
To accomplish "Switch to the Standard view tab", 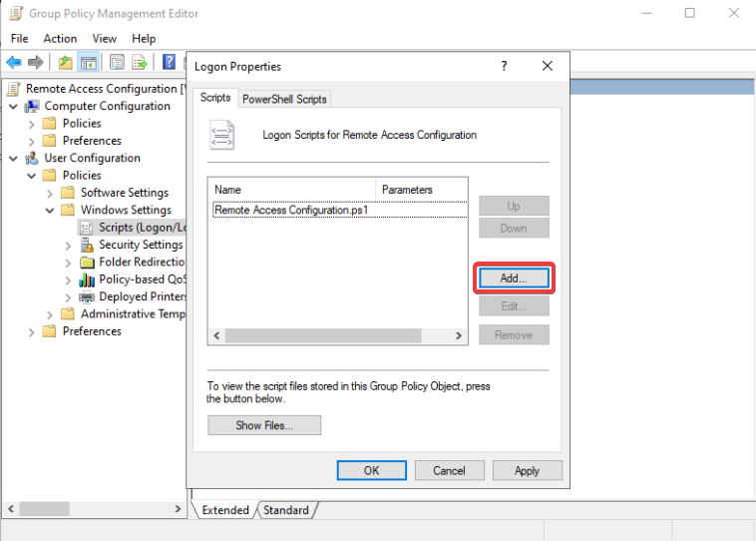I will [x=286, y=510].
